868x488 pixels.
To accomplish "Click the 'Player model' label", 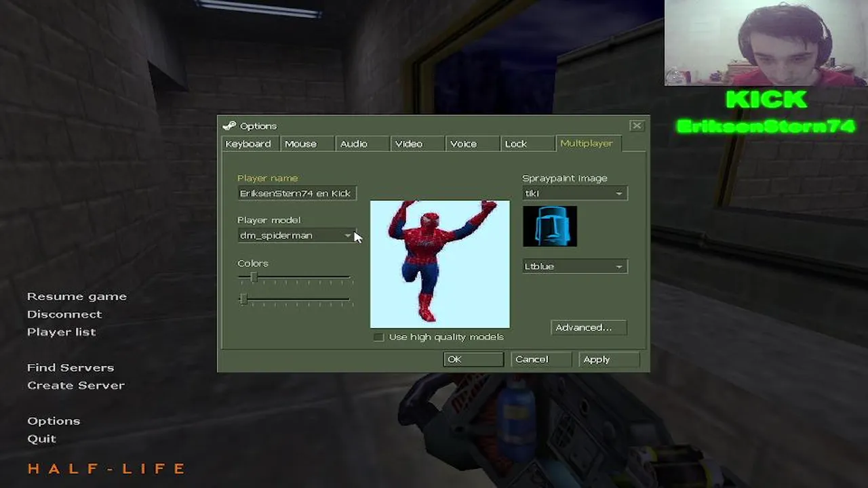I will (269, 220).
